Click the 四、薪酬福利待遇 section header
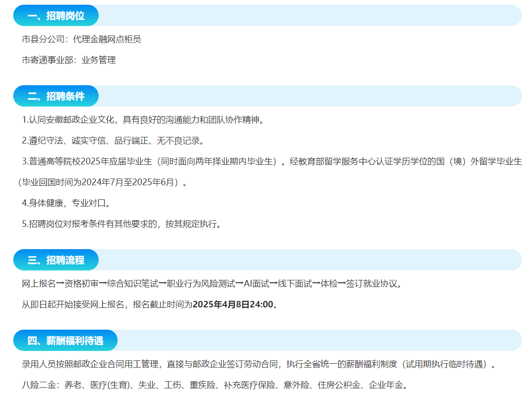532x395 pixels. (65, 341)
